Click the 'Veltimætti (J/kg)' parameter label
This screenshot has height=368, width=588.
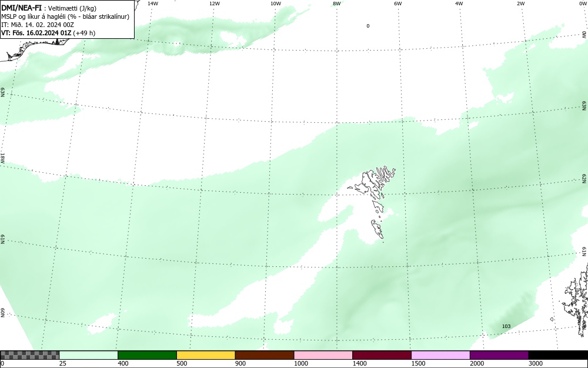[72, 8]
